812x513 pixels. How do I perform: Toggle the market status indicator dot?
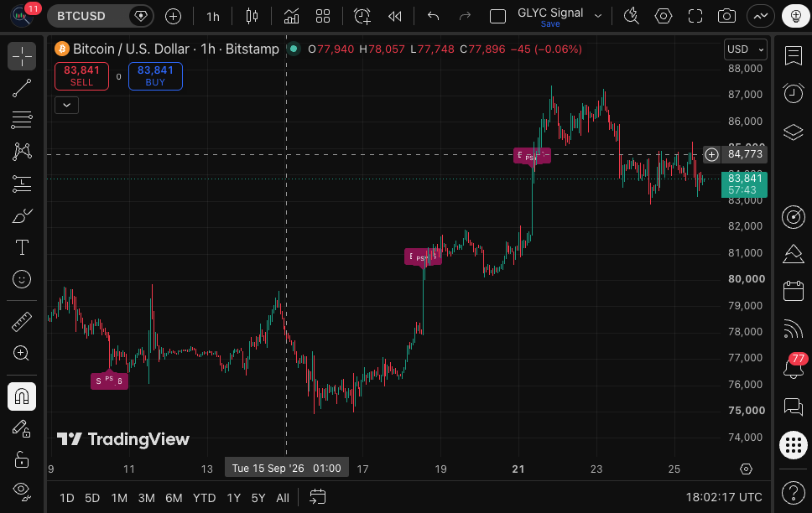[294, 49]
